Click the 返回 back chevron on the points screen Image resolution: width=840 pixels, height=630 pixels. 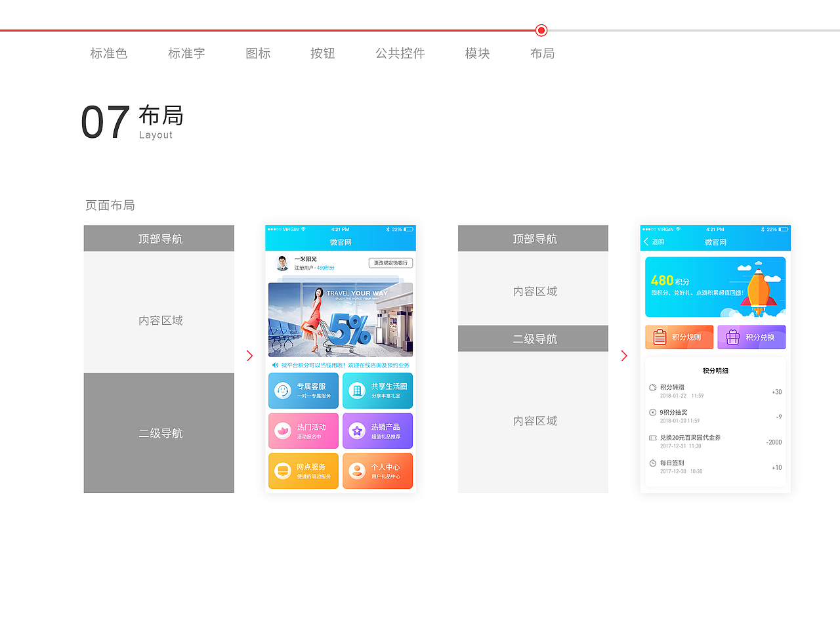(x=646, y=241)
